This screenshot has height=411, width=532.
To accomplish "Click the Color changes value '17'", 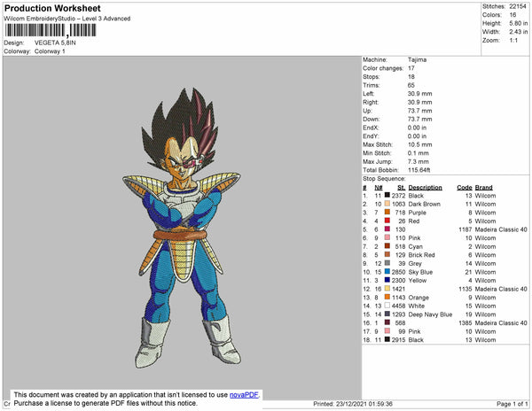I will tap(411, 68).
